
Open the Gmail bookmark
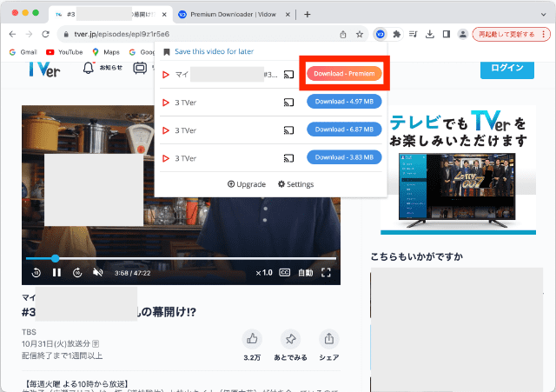click(x=23, y=52)
